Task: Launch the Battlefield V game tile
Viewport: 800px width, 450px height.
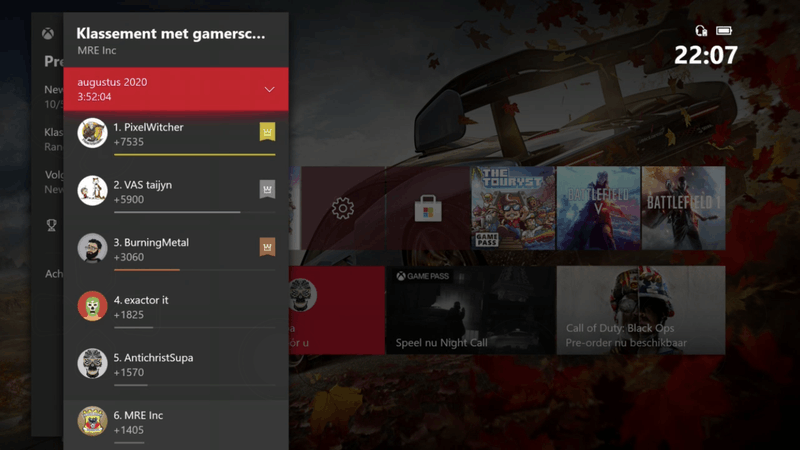Action: click(x=598, y=208)
